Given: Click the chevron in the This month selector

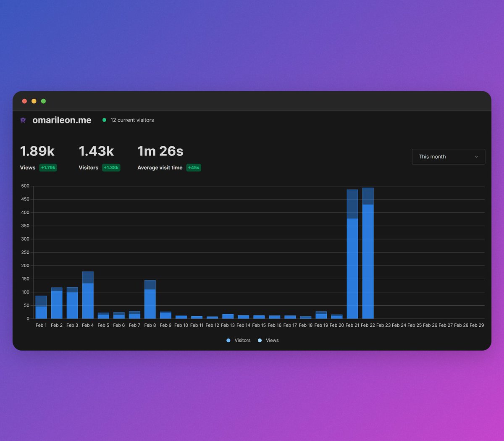Looking at the screenshot, I should [476, 157].
